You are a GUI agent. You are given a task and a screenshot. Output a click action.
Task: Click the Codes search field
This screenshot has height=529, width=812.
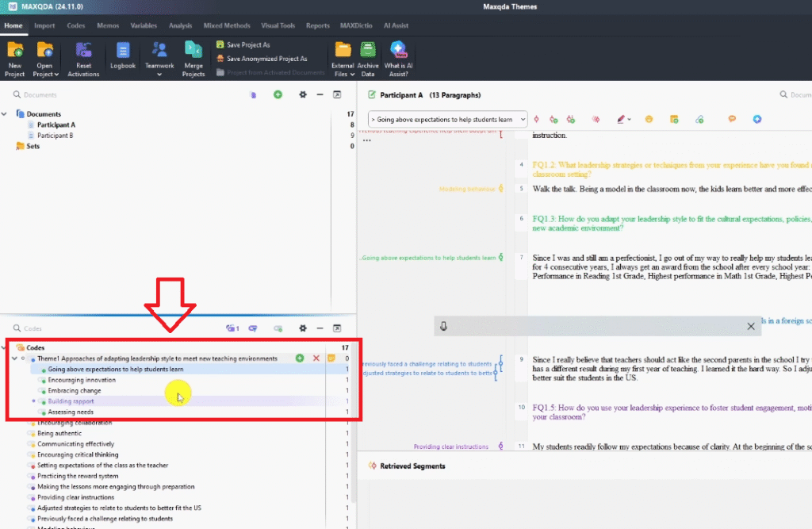click(79, 328)
